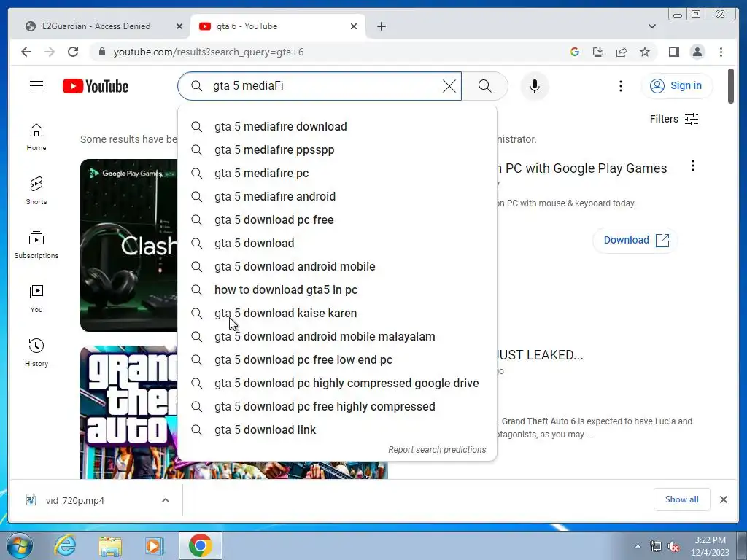Click the page vertical scrollbar

(731, 86)
